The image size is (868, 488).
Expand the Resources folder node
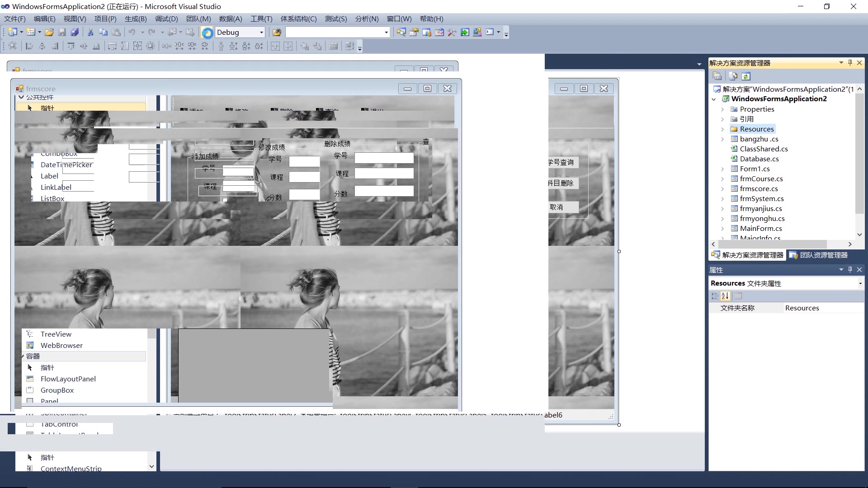tap(722, 129)
